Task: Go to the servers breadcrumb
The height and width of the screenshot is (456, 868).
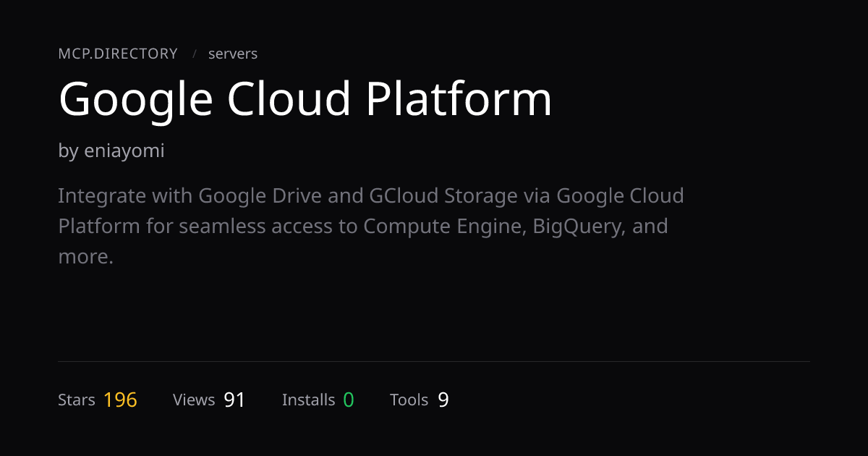Action: pos(233,54)
